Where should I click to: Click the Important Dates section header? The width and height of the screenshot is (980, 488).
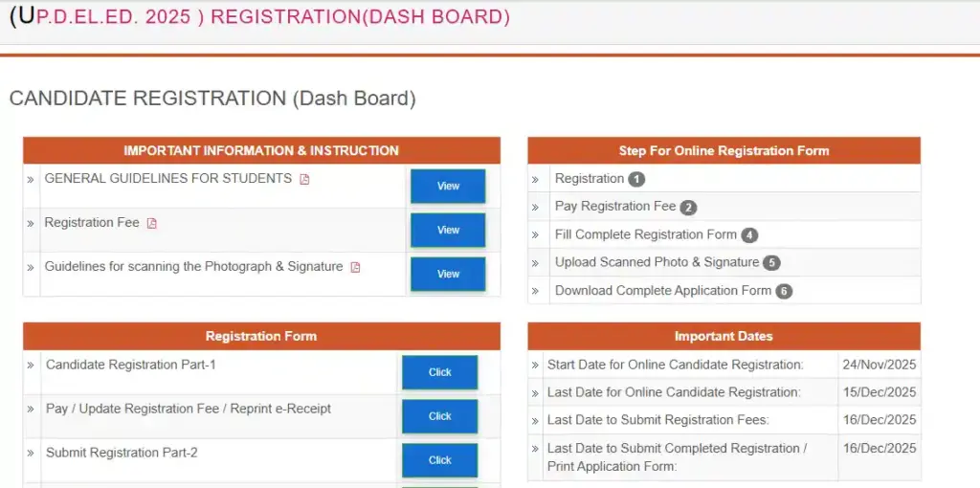[x=724, y=336]
